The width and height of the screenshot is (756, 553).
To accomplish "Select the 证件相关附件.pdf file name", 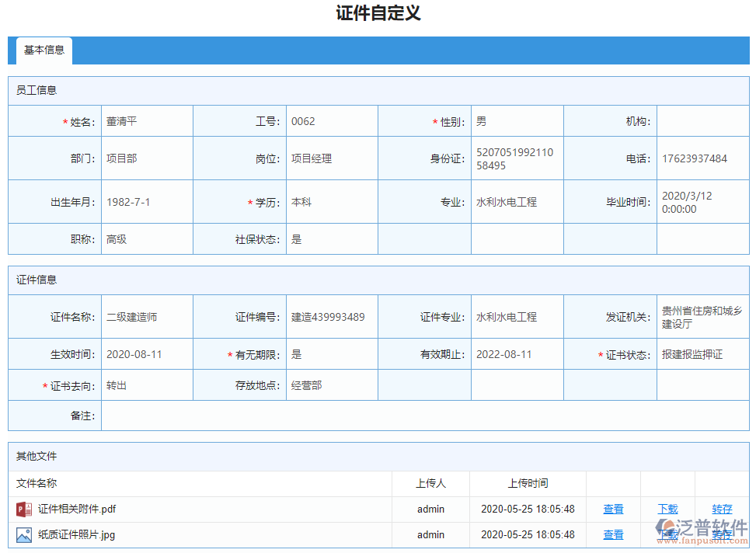I will [77, 509].
